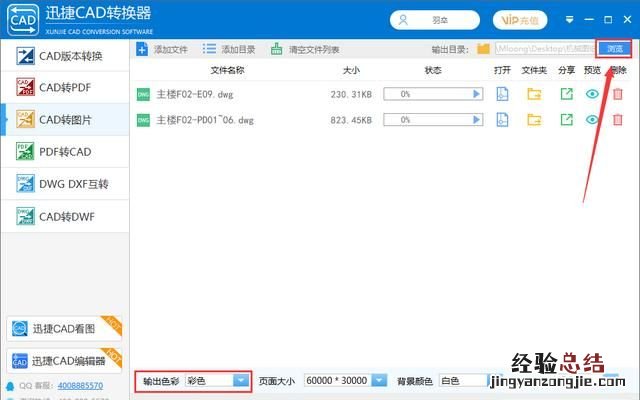Click the progress bar of 主楼F02-E09.dwg
The image size is (640, 400).
coord(433,94)
